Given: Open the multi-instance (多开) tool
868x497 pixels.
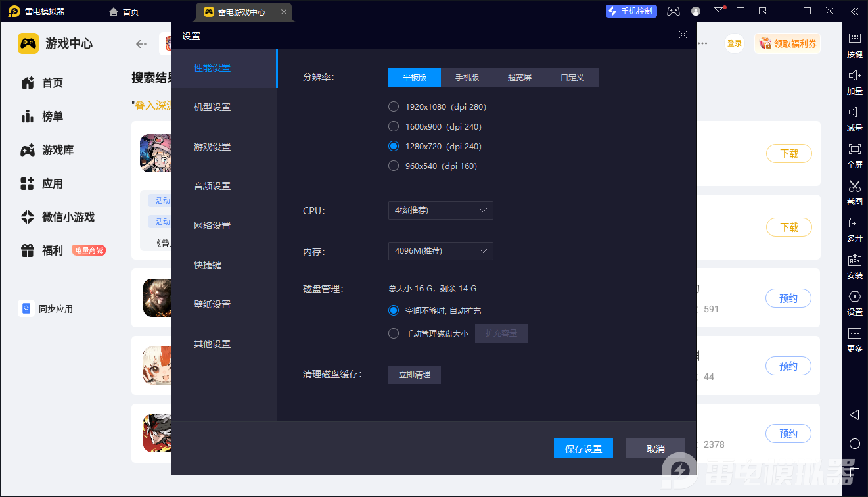Looking at the screenshot, I should [x=854, y=223].
